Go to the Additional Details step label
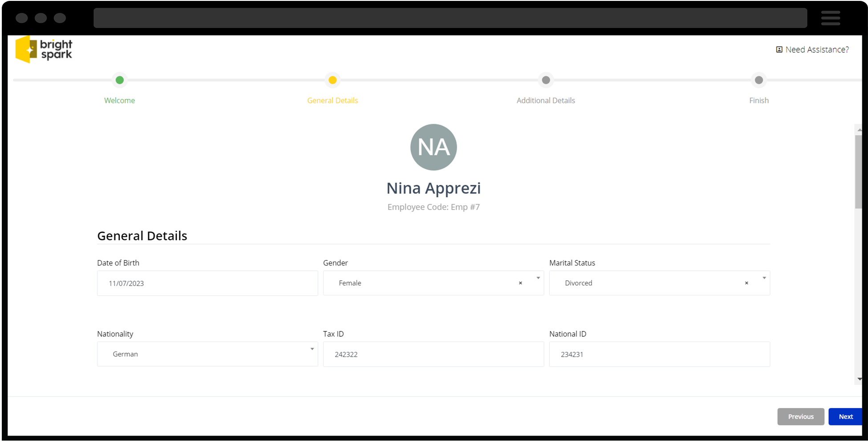This screenshot has width=868, height=441. [x=546, y=101]
